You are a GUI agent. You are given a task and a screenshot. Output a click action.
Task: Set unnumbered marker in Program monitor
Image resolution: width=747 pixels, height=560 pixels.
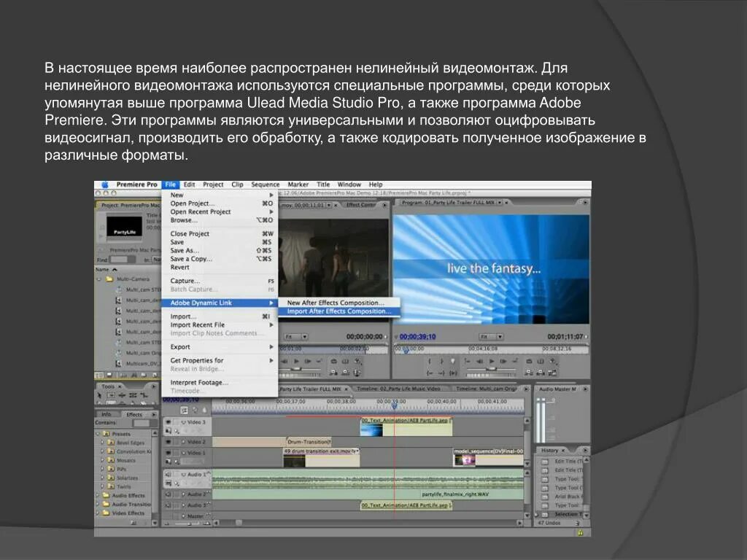pos(452,362)
